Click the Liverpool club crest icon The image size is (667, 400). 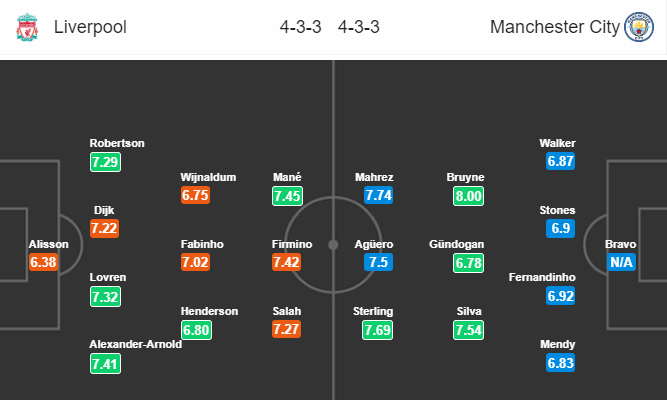coord(27,27)
